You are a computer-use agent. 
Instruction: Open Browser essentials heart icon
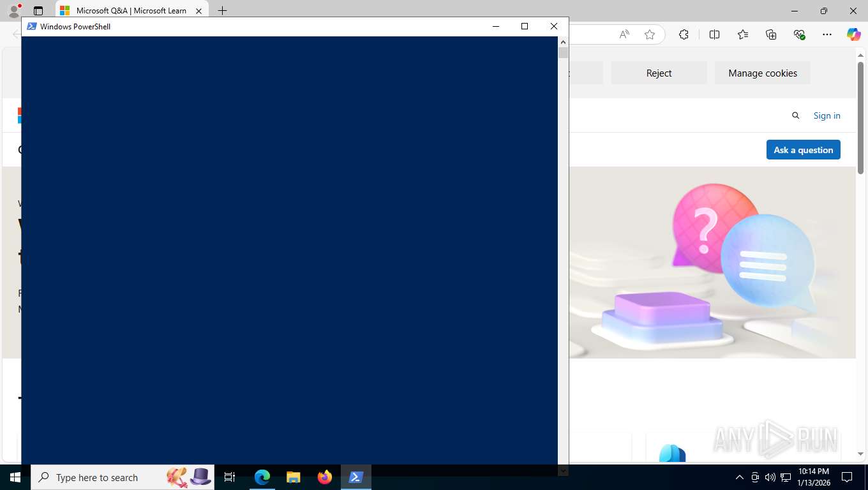[x=799, y=34]
